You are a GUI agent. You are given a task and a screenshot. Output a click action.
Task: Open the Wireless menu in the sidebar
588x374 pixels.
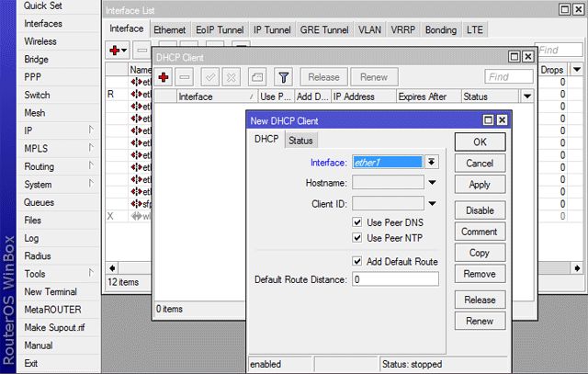point(40,41)
